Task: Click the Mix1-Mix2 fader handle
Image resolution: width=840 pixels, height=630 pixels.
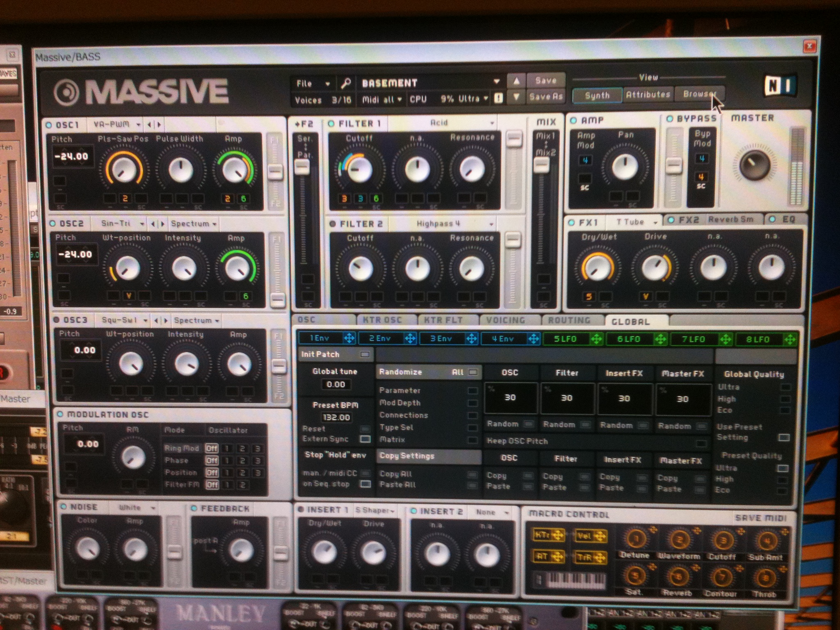Action: click(541, 165)
